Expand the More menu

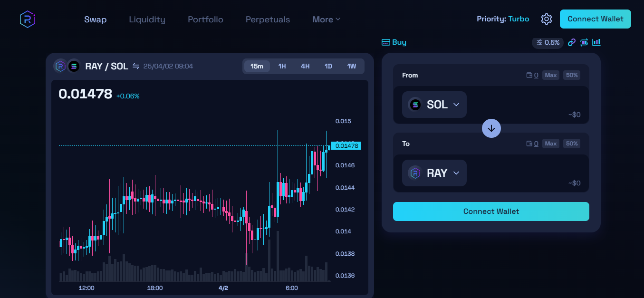(x=326, y=19)
